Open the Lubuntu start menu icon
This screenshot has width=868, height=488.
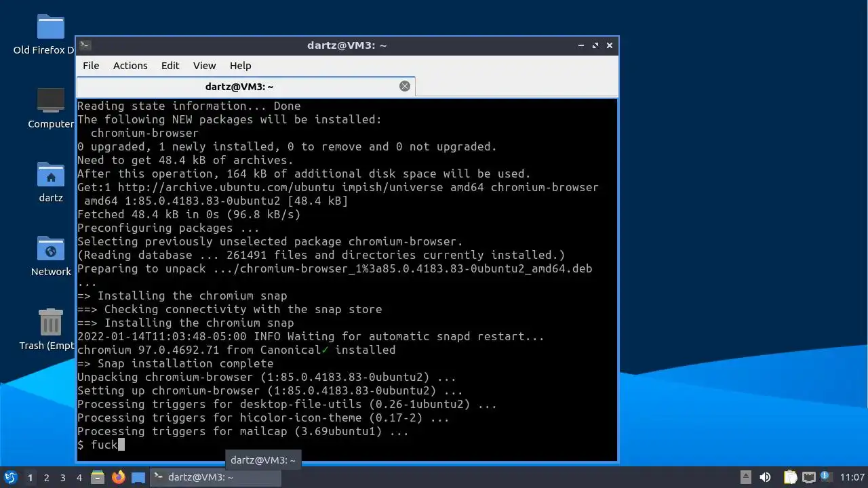click(x=10, y=477)
